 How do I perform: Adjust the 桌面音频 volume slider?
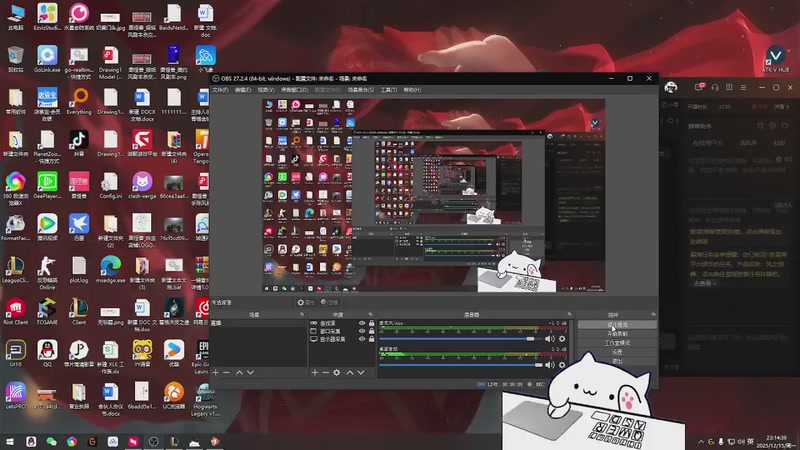(461, 365)
